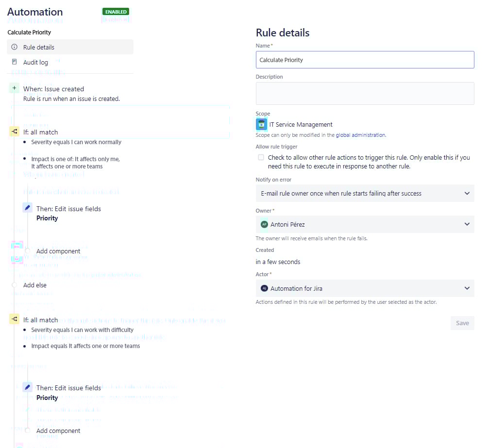Click the branch icon beside first If: all match
This screenshot has width=488, height=448.
click(13, 132)
